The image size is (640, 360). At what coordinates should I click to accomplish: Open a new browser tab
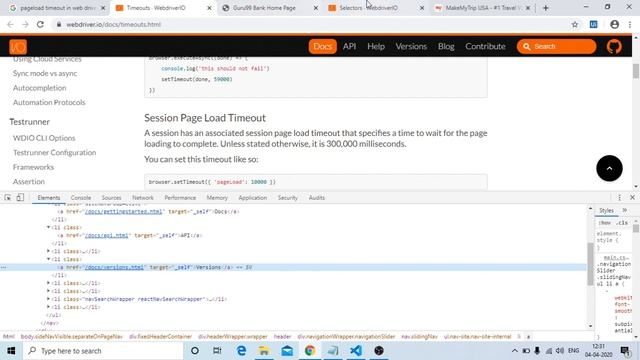(x=545, y=8)
